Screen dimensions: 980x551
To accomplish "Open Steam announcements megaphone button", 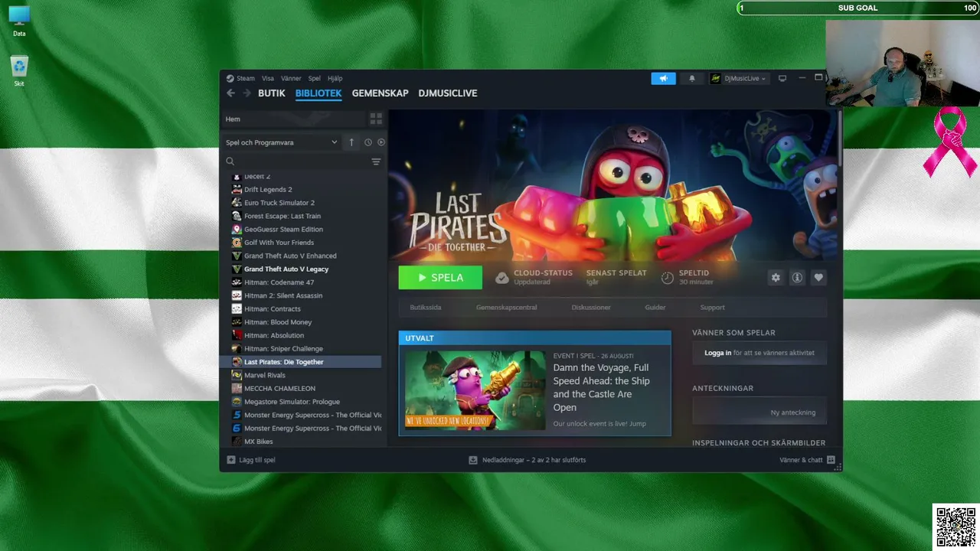I will click(664, 78).
